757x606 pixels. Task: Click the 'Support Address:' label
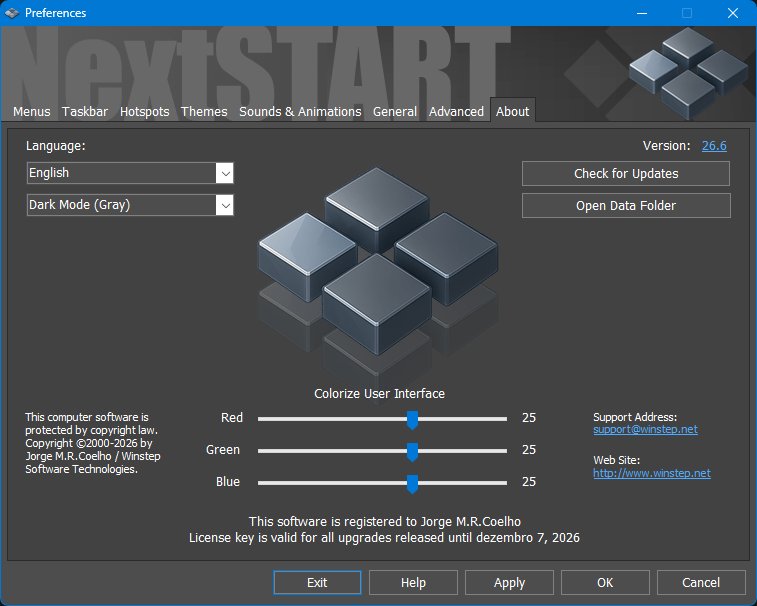(635, 417)
